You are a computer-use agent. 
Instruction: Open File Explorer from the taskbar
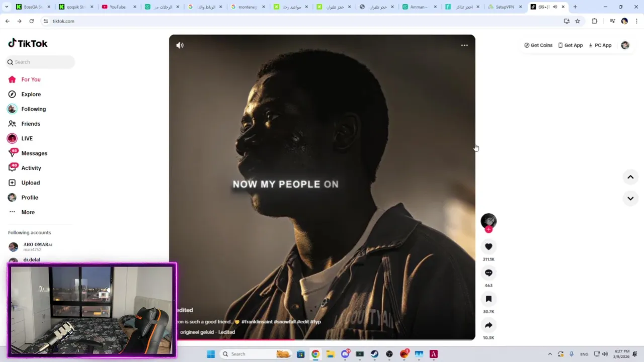click(330, 354)
